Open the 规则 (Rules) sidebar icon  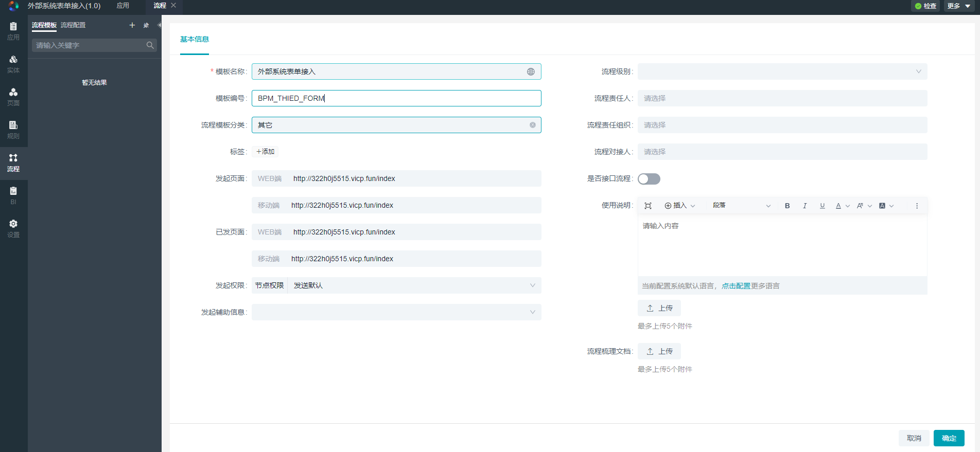13,130
